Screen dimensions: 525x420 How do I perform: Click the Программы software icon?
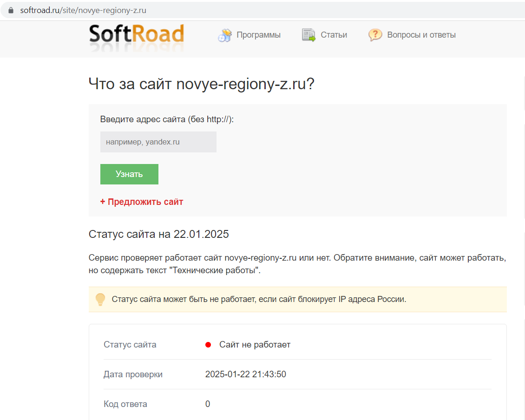(x=225, y=35)
